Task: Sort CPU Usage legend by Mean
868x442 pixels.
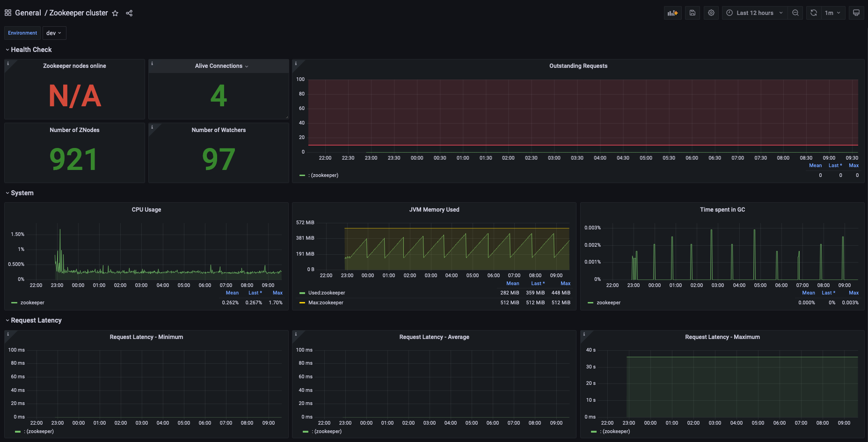Action: (x=232, y=293)
